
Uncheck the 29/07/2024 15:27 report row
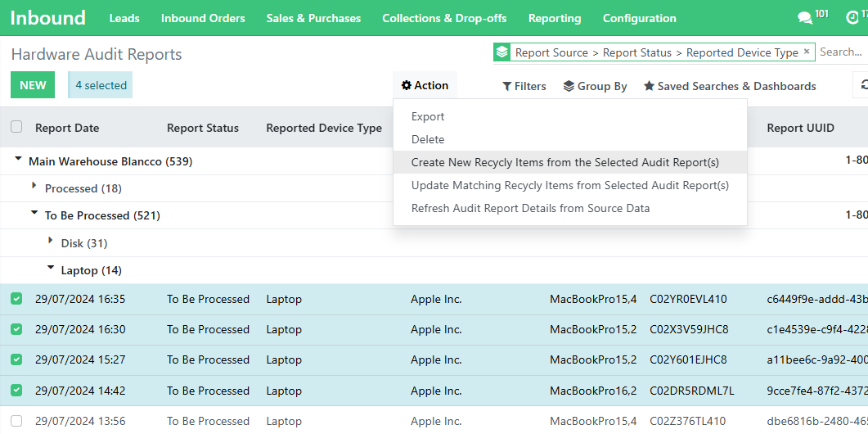pyautogui.click(x=16, y=359)
